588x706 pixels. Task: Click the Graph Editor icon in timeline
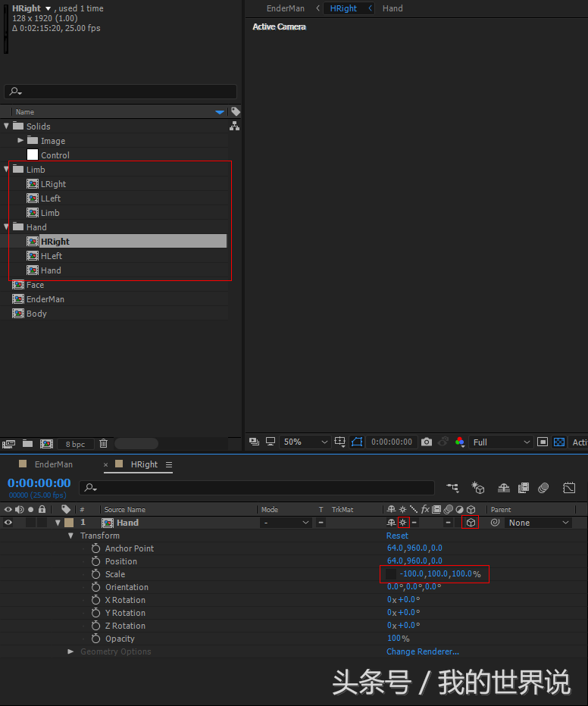[569, 488]
